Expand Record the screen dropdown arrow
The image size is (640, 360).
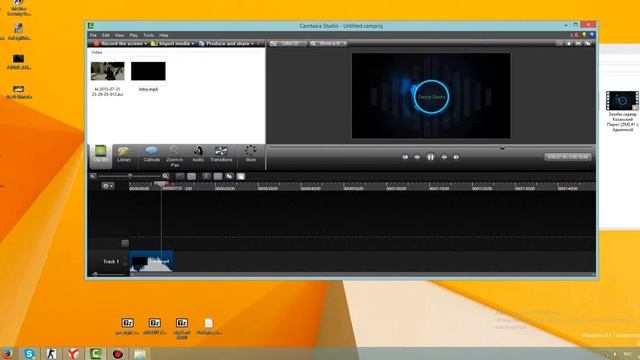coord(146,44)
